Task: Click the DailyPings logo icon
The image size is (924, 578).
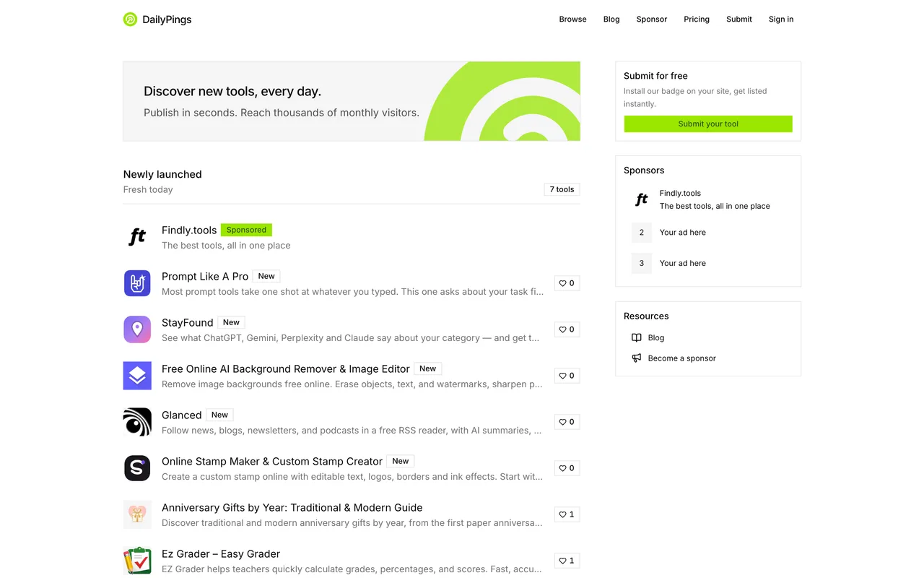Action: (130, 20)
